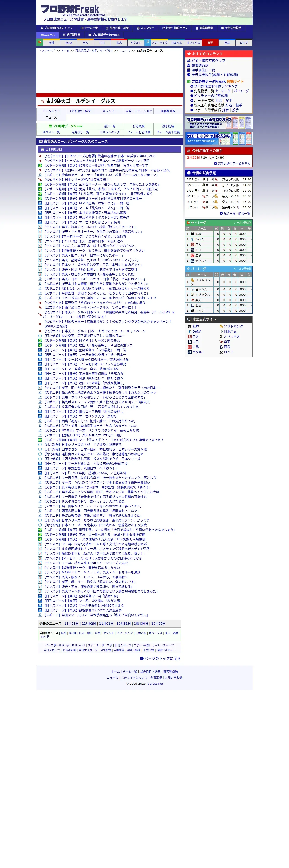The image size is (289, 868).
Task: Click the Seibu logo in 球団公式サイト list
Action: pyautogui.click(x=221, y=347)
